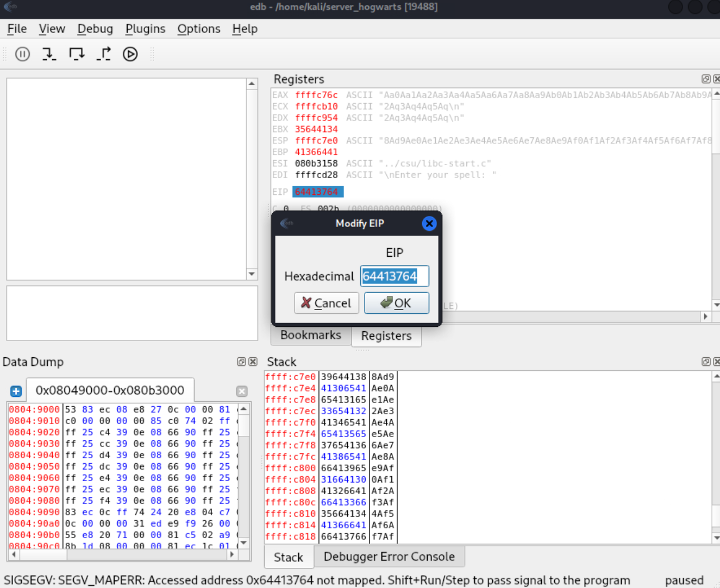
Task: Click Stack panel scroll-up arrow
Action: (716, 376)
